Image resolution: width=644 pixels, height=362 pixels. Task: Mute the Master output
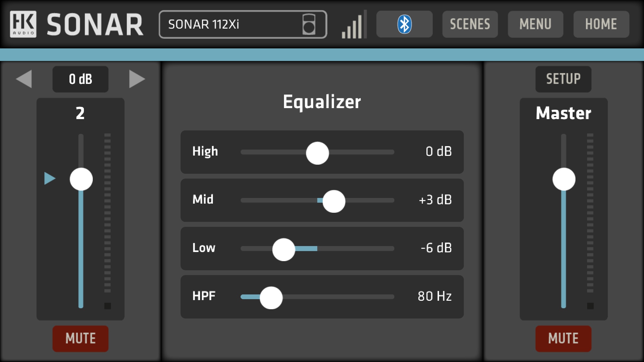[563, 338]
